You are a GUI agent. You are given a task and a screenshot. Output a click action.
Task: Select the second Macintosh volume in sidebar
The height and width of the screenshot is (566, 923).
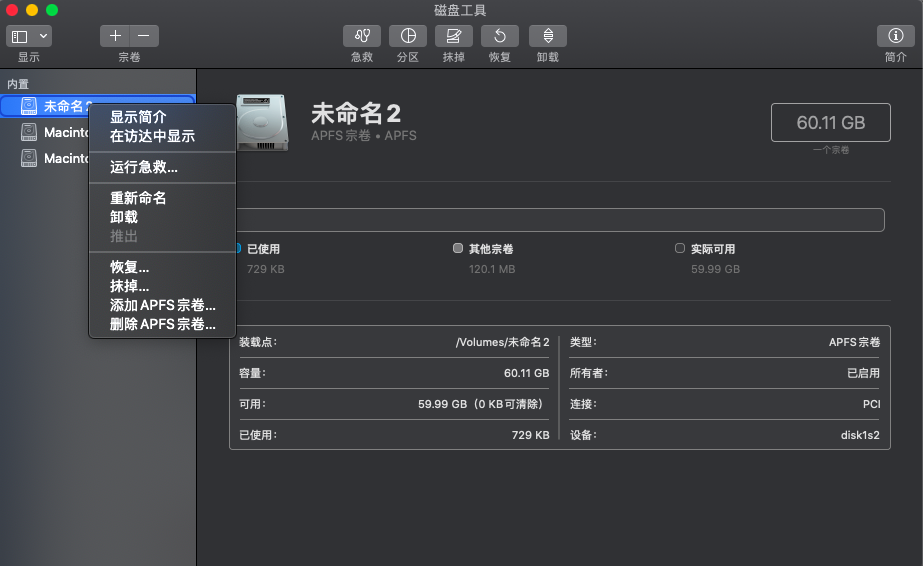[x=60, y=158]
